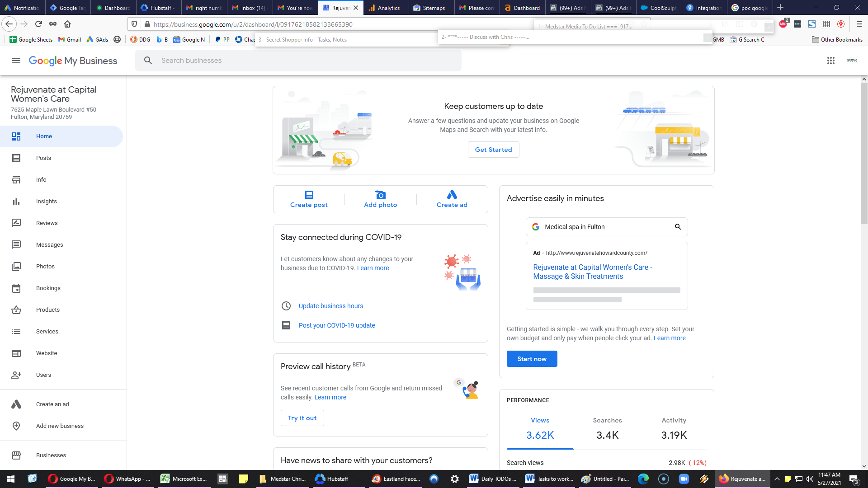Click the Add photo camera icon

381,195
